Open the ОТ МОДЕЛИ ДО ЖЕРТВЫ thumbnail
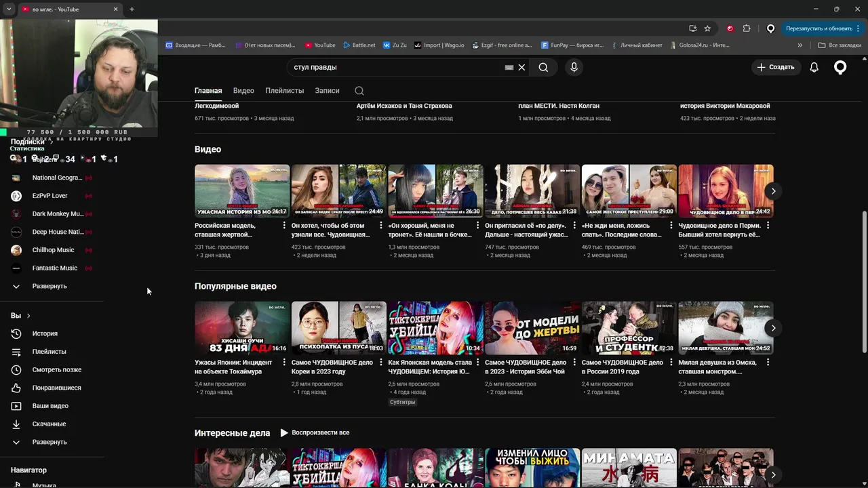Image resolution: width=868 pixels, height=488 pixels. (532, 328)
